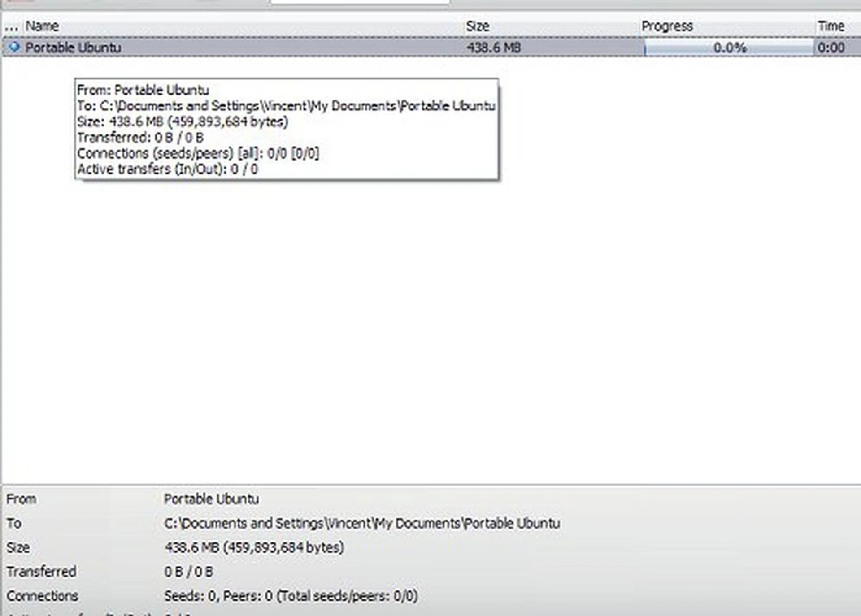Click the tooltip's Connections (seeds/peers) line
Viewport: 861px width, 616px height.
(x=198, y=153)
